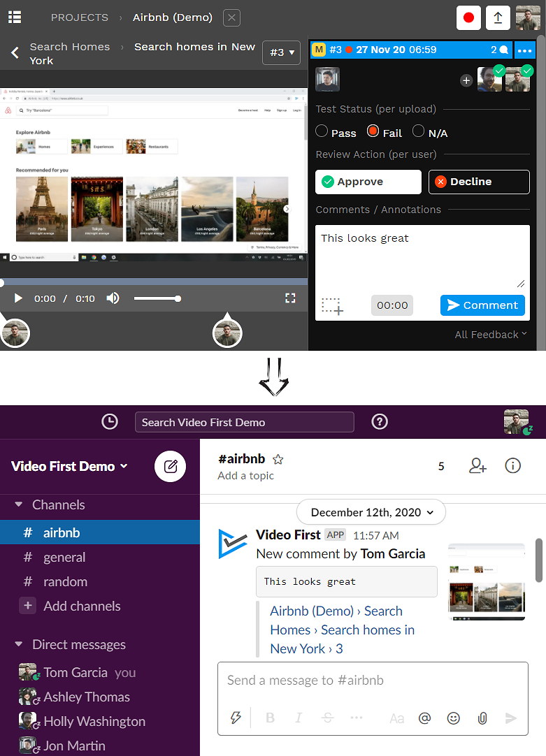
Task: Open Slack history clock icon
Action: [x=110, y=421]
